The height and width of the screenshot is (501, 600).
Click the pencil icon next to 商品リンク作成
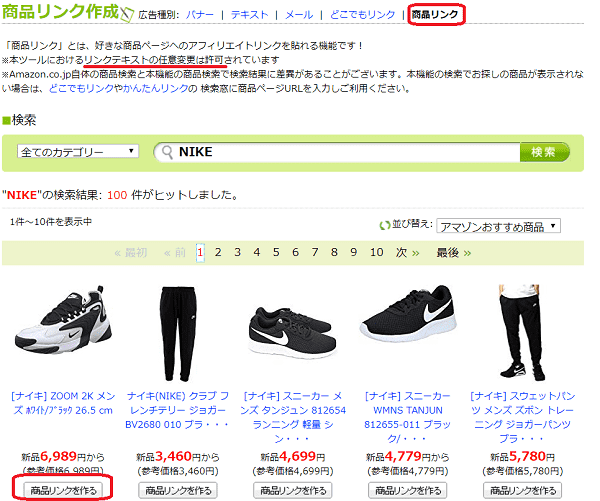click(127, 14)
